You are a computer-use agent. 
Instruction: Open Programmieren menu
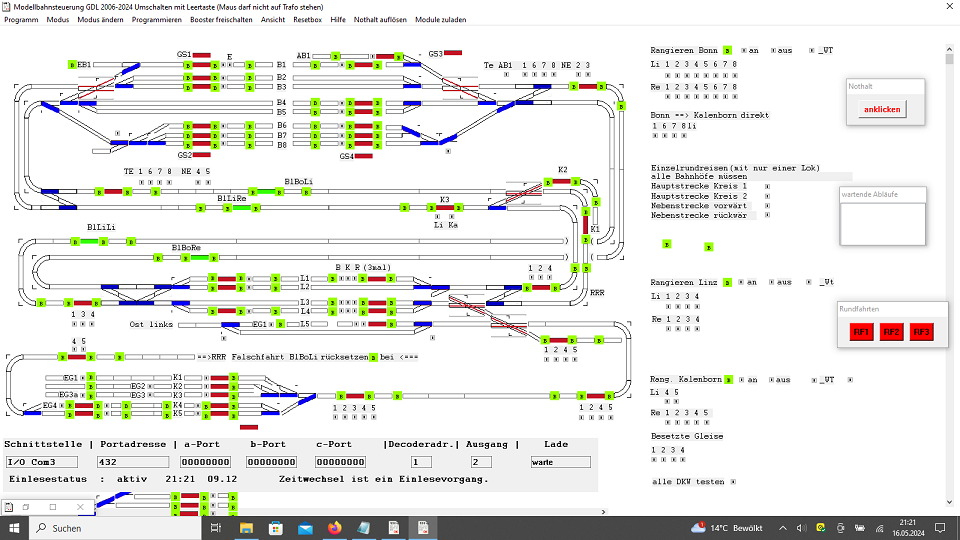(157, 20)
